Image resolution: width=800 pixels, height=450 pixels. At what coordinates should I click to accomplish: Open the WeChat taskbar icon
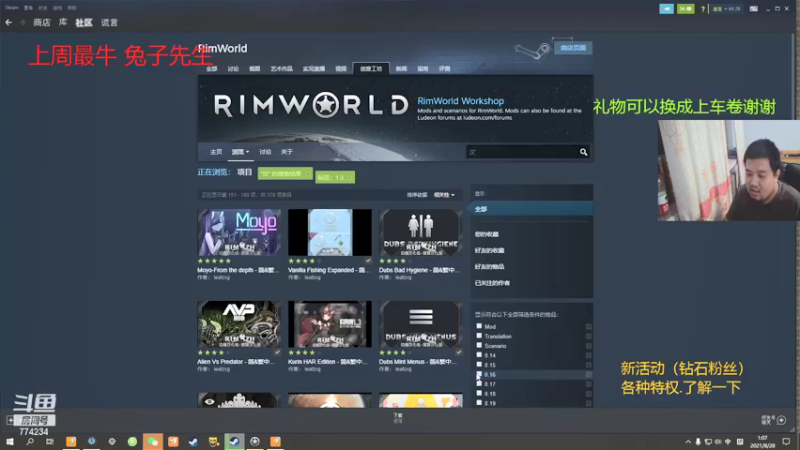[153, 441]
